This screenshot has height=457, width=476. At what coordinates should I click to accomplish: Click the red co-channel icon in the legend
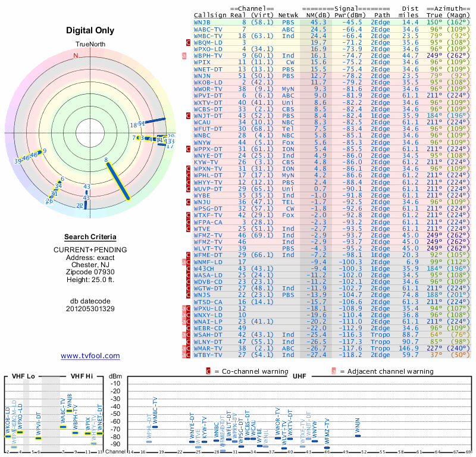(x=208, y=371)
